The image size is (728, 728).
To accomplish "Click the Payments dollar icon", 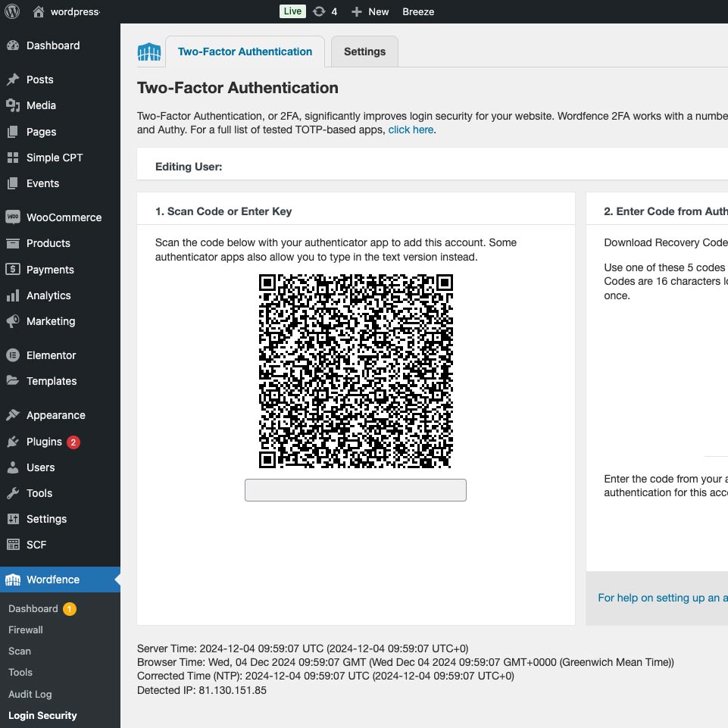I will [x=13, y=269].
